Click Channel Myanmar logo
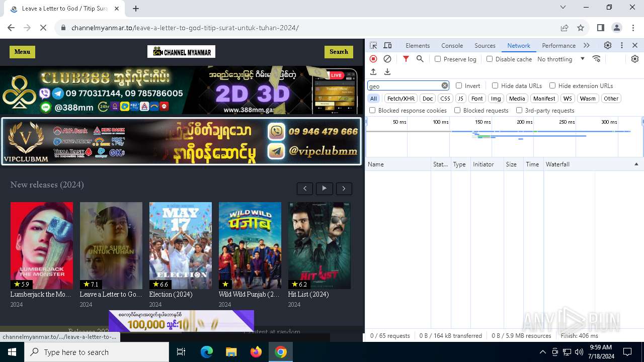644x362 pixels. 181,52
